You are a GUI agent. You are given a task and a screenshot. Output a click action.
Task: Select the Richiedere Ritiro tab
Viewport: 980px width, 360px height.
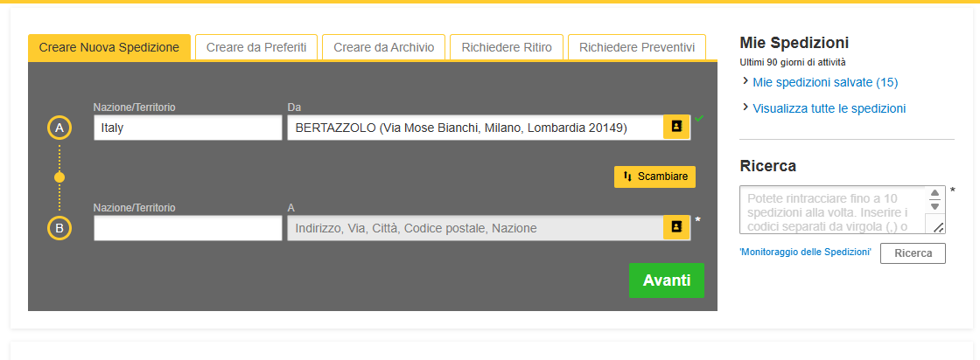(507, 47)
